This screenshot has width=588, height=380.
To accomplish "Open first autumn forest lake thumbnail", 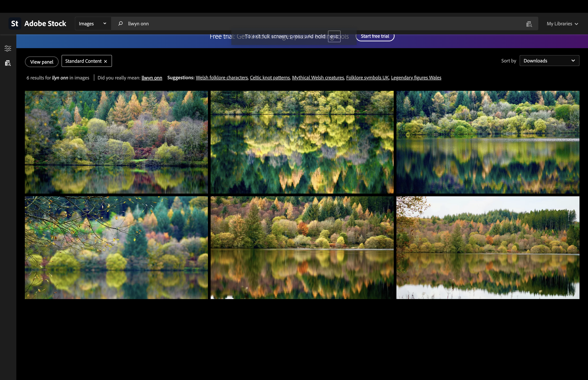I will 116,142.
